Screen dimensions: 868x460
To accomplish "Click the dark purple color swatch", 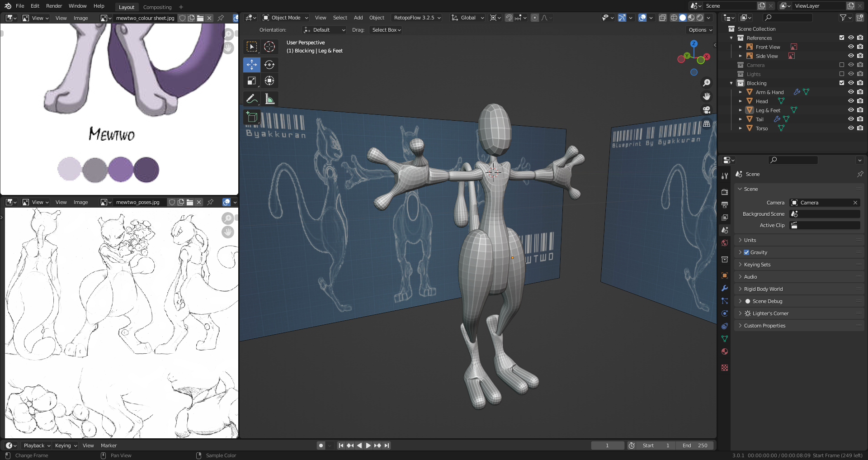I will 146,170.
